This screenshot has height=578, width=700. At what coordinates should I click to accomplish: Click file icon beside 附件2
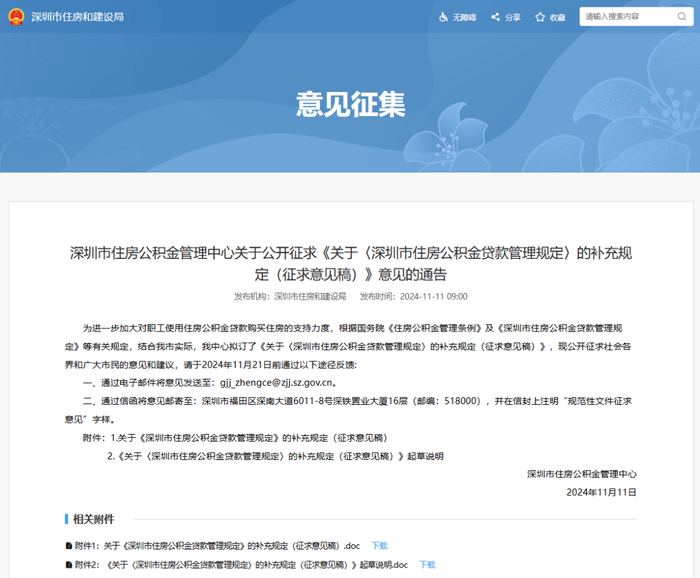[x=69, y=565]
